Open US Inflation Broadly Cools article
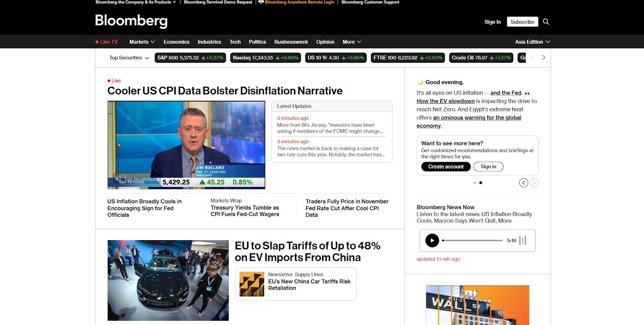 [x=144, y=208]
